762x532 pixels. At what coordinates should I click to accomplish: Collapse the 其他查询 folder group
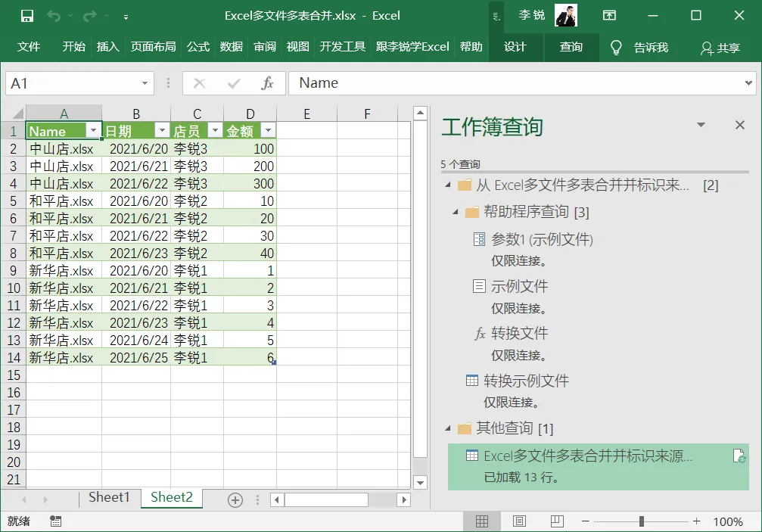click(447, 428)
